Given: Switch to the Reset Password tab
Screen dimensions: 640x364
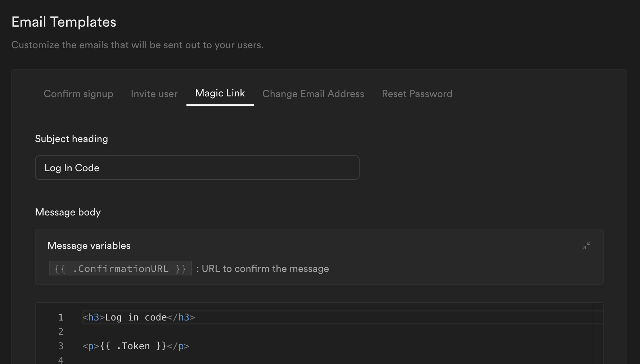Looking at the screenshot, I should point(417,94).
